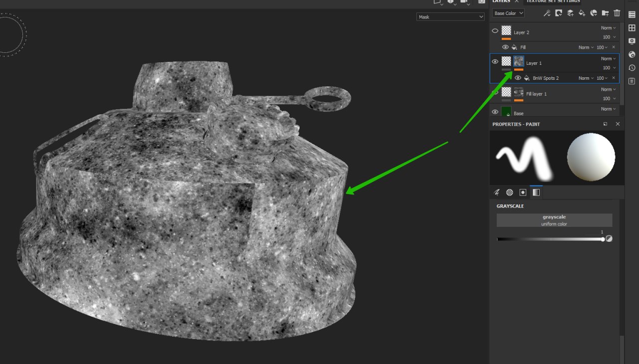
Task: Toggle visibility of BnW Spots 2
Action: pyautogui.click(x=518, y=78)
